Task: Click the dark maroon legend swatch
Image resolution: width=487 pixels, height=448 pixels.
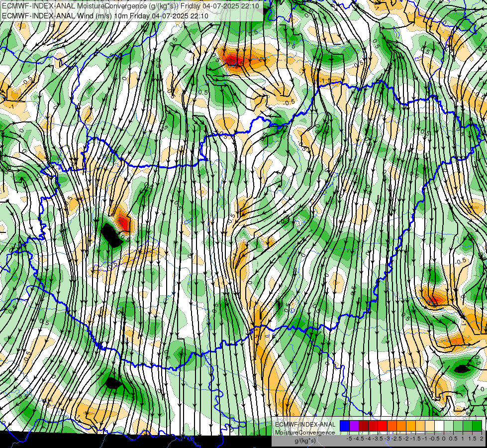Action: (x=364, y=426)
